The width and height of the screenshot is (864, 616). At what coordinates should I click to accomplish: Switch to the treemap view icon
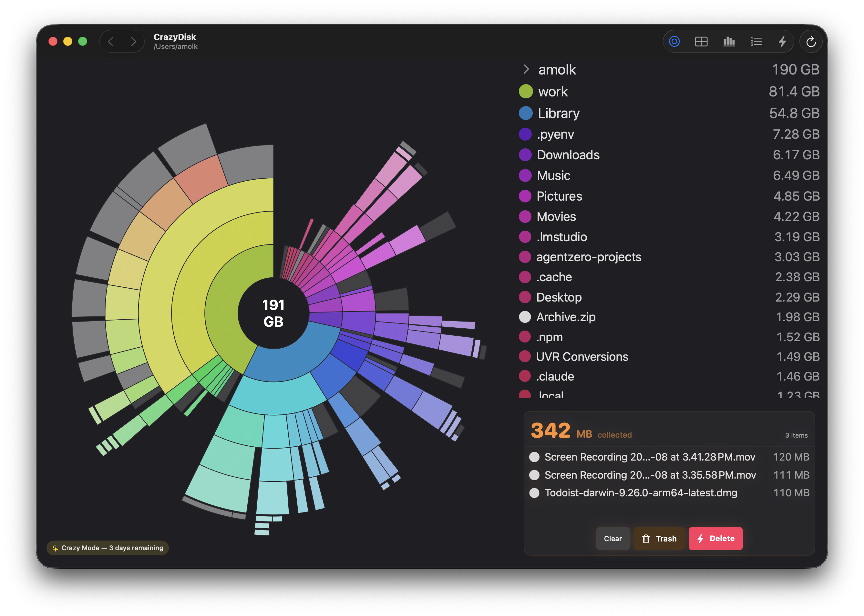click(702, 41)
